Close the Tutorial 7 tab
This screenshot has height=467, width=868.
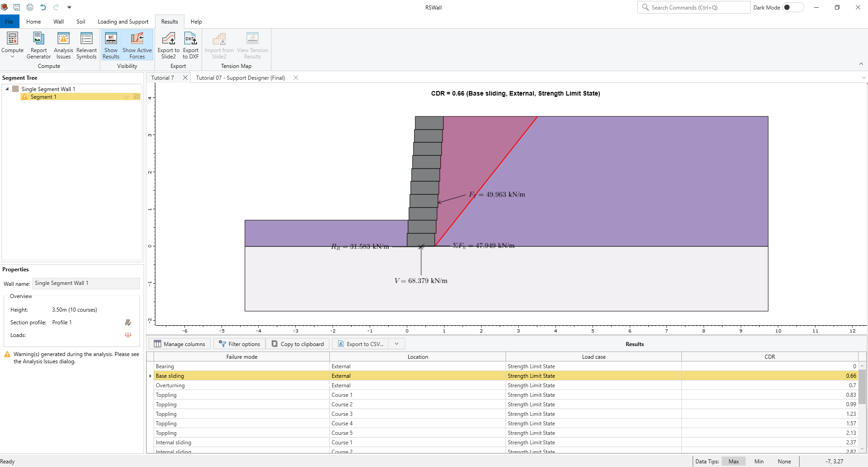click(x=185, y=77)
